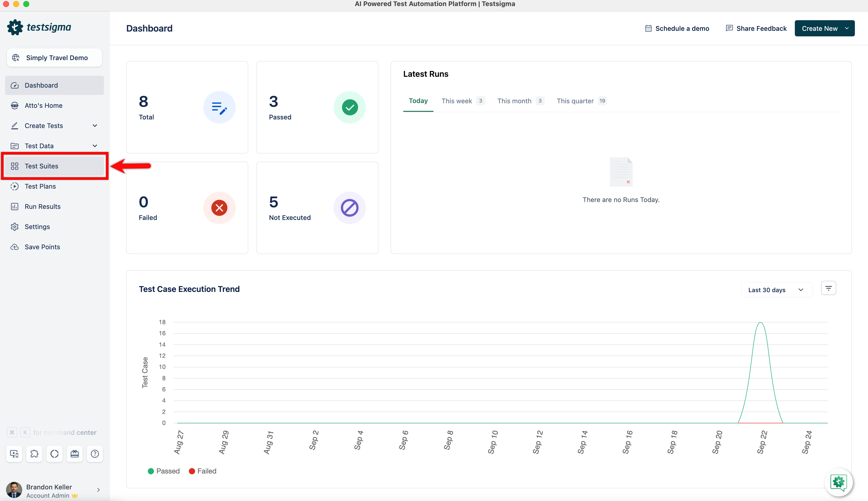Switch to the This week tab

(457, 101)
